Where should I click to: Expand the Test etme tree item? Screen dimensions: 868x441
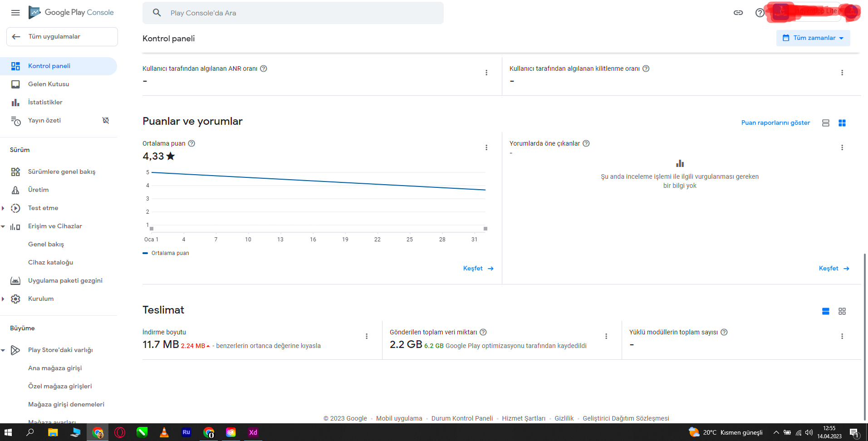3,208
